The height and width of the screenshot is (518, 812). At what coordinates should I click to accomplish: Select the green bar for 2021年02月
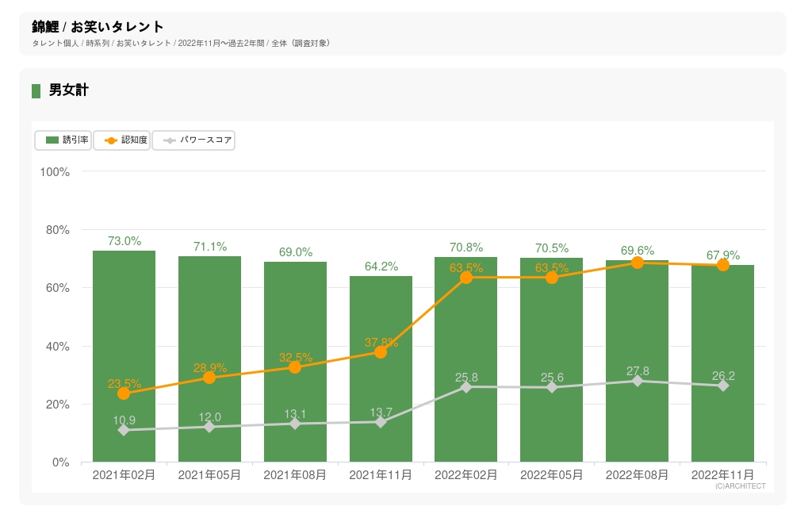pos(124,317)
